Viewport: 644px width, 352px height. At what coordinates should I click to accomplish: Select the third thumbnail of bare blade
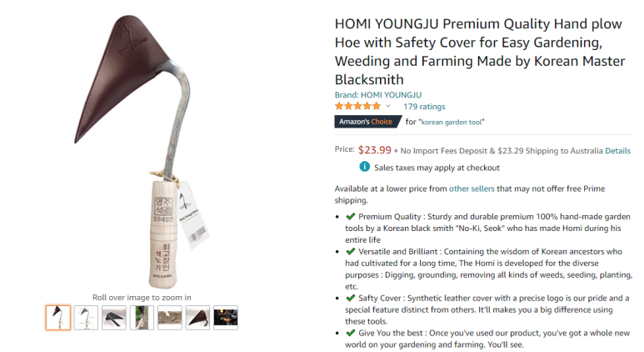click(x=114, y=317)
